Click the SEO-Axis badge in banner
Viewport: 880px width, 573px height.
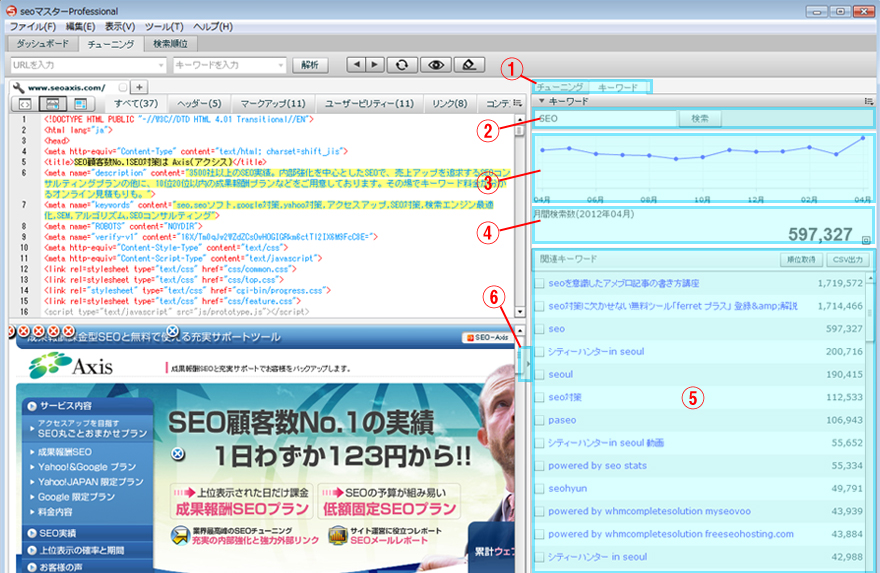click(488, 337)
